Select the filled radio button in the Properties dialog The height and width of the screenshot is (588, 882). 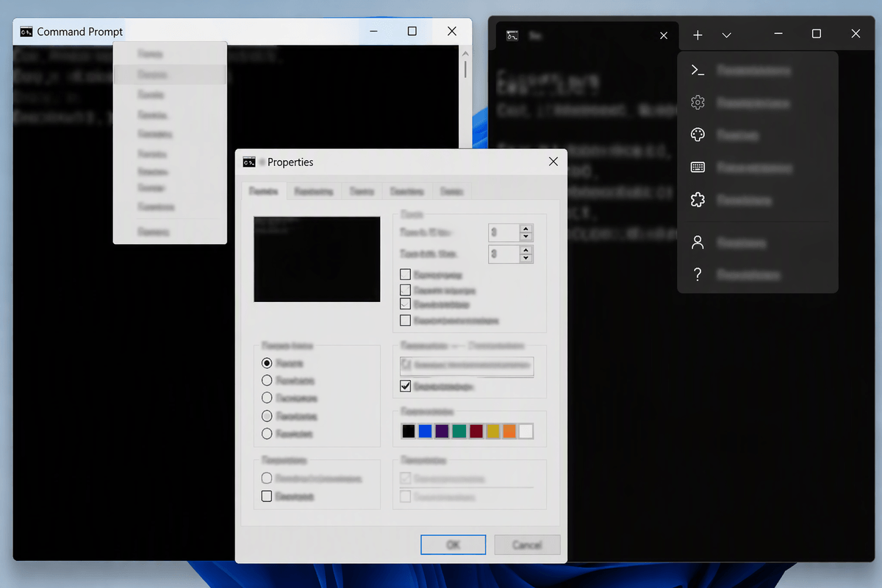pyautogui.click(x=267, y=363)
